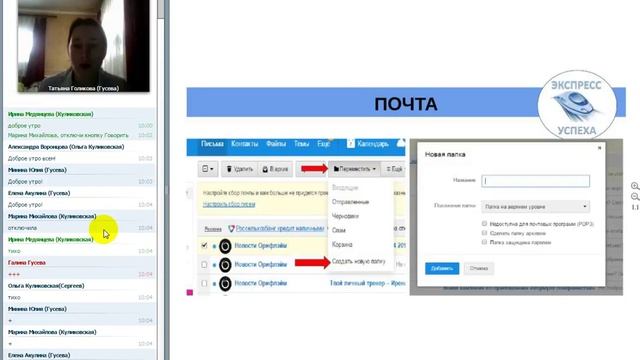Enable Папка защищена паролем checkbox
Image resolution: width=640 pixels, height=360 pixels.
coord(484,242)
